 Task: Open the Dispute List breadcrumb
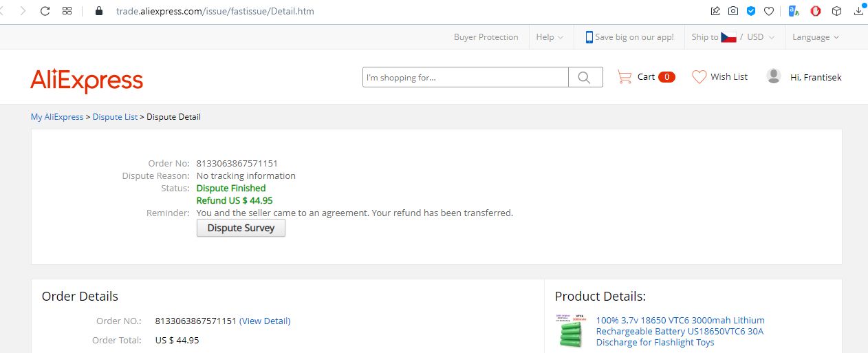pos(115,117)
